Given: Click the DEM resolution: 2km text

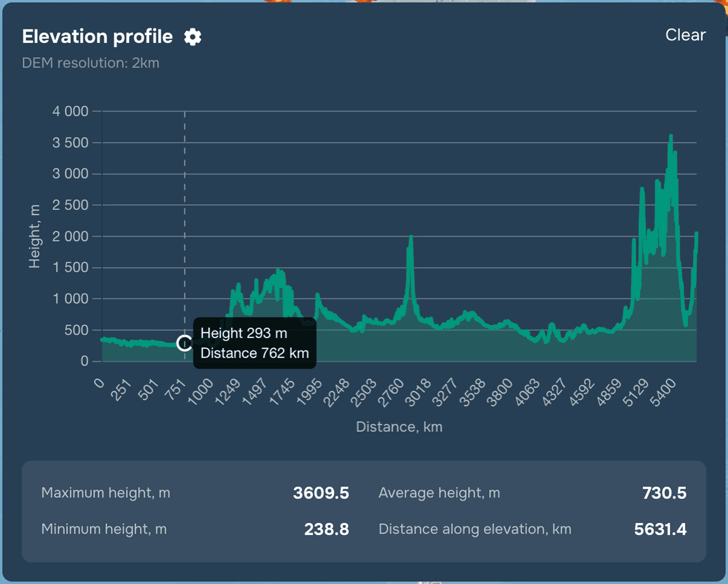Looking at the screenshot, I should (91, 63).
